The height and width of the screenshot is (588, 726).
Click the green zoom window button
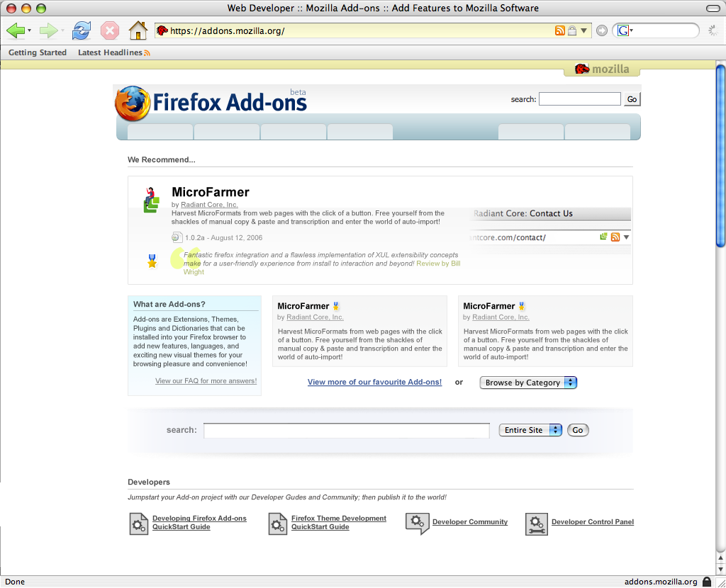click(x=40, y=9)
